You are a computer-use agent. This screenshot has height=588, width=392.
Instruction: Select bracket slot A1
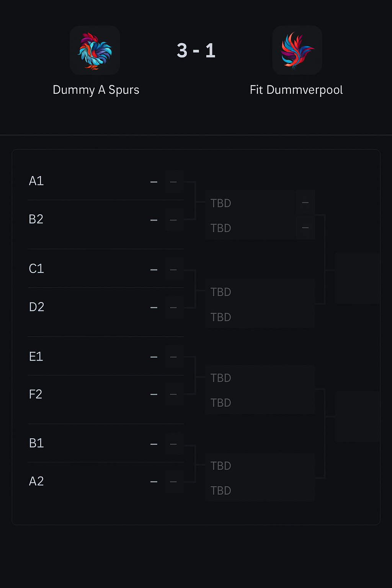click(36, 181)
